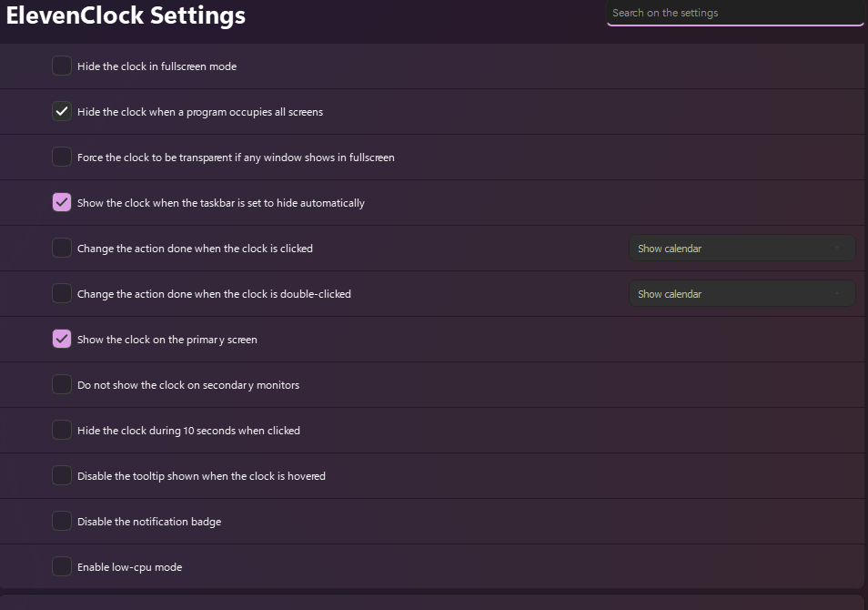Uncheck "Hide the clock when a program occupies all screens"
Viewport: 868px width, 610px height.
pyautogui.click(x=61, y=111)
